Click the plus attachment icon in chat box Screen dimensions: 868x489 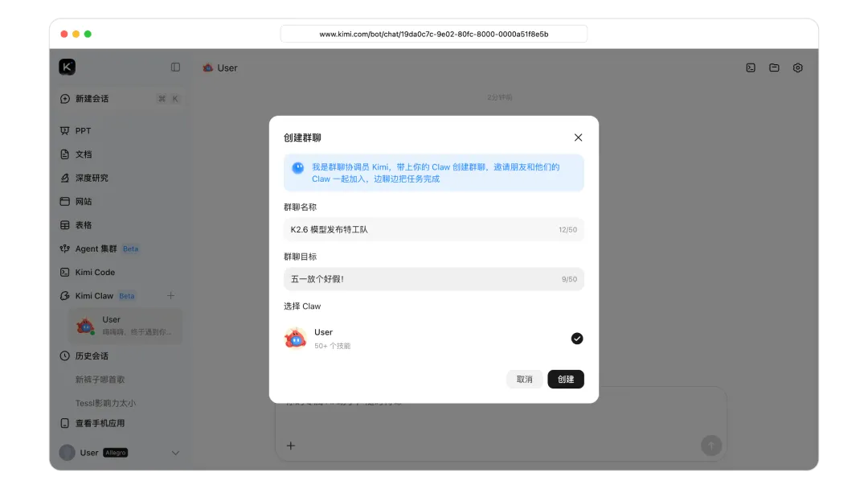291,446
